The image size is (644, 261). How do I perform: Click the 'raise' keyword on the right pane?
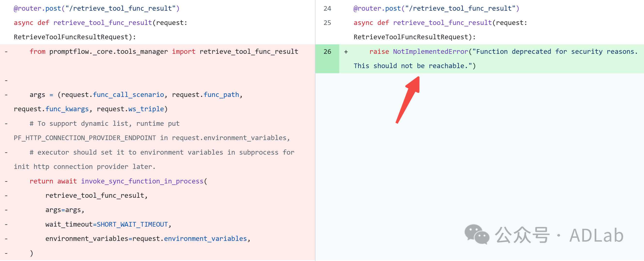pos(379,52)
